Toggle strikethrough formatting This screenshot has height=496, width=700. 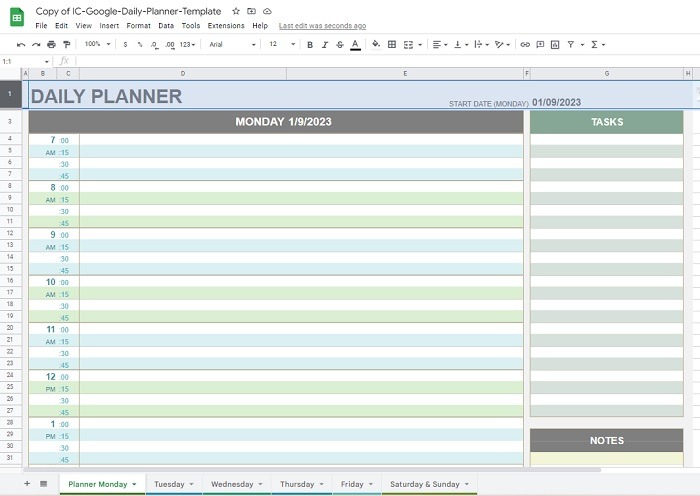click(x=340, y=45)
